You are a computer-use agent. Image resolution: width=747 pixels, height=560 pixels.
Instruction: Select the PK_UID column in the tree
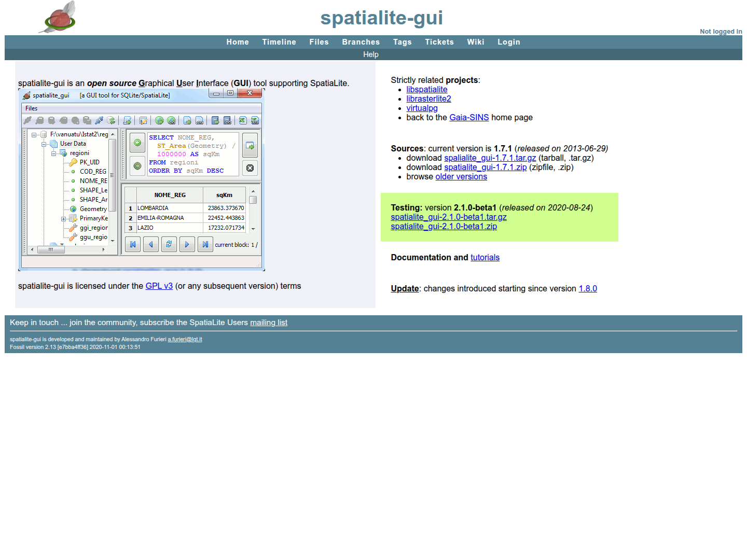pos(90,162)
